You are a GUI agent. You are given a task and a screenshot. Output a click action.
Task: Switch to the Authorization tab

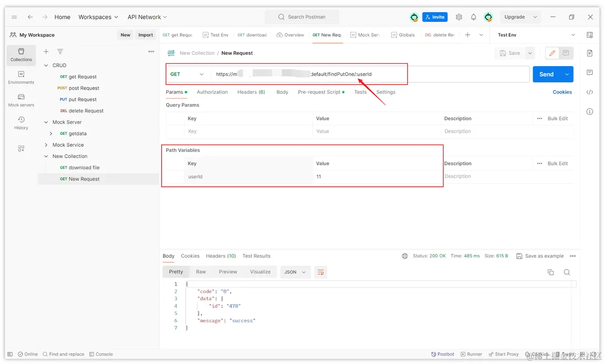pyautogui.click(x=212, y=92)
